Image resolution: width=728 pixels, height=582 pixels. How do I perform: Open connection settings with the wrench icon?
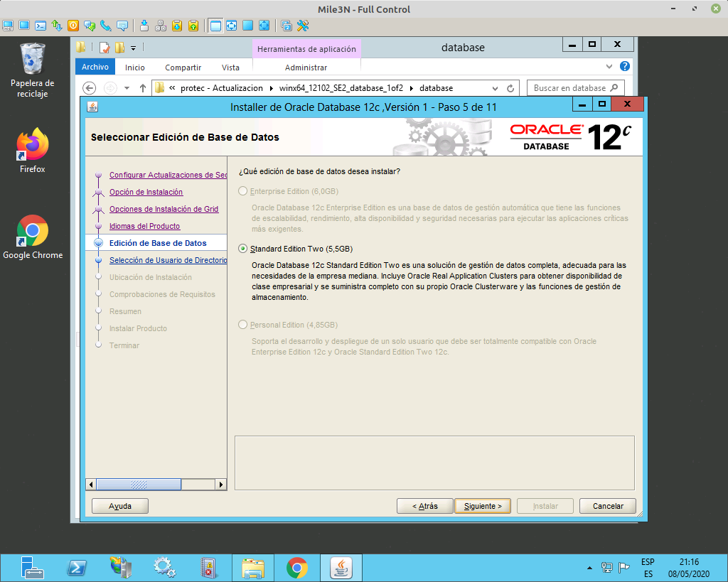pyautogui.click(x=302, y=26)
